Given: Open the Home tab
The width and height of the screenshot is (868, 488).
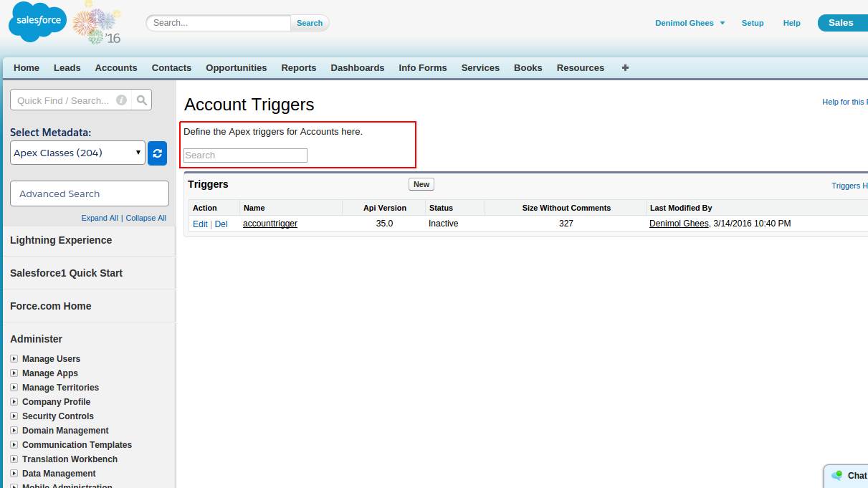Looking at the screenshot, I should click(x=27, y=68).
